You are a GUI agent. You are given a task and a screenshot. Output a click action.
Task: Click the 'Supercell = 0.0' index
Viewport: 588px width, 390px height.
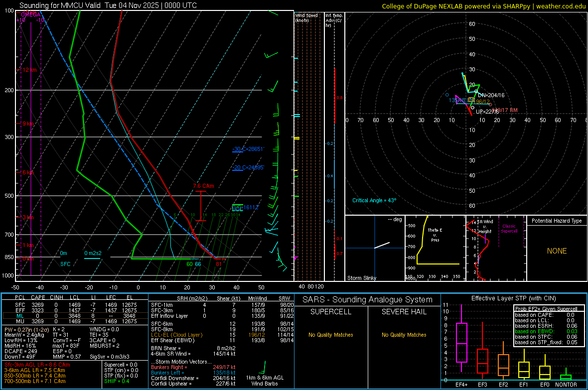(x=121, y=365)
